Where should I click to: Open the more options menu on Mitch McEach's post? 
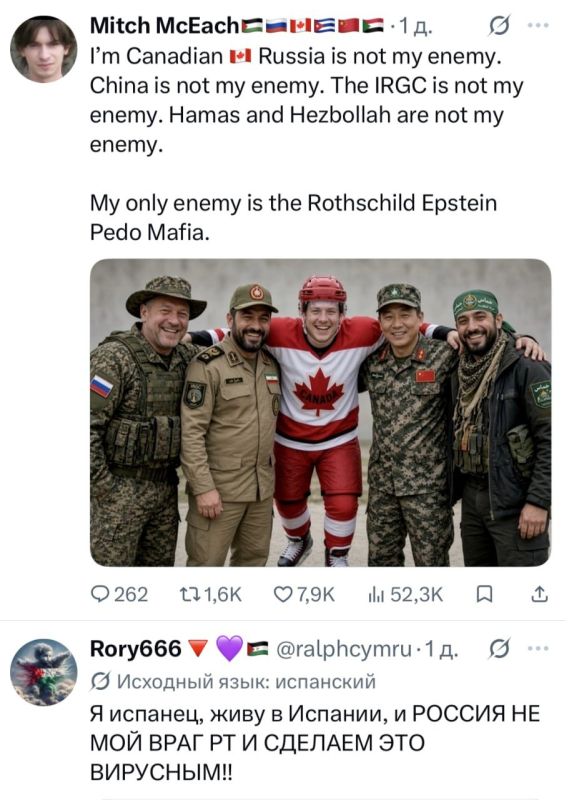pos(538,25)
